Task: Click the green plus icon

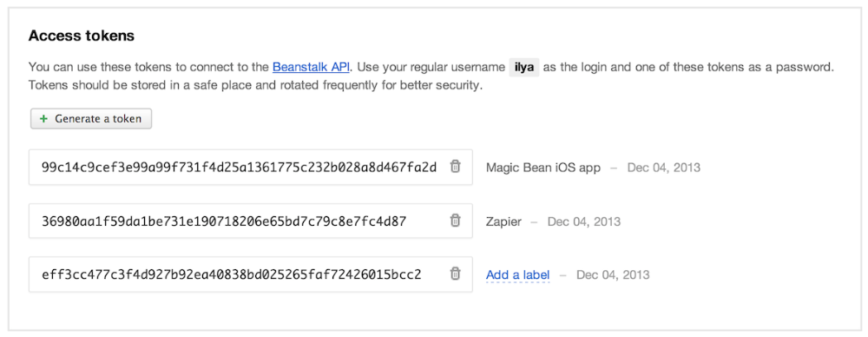Action: click(x=43, y=119)
